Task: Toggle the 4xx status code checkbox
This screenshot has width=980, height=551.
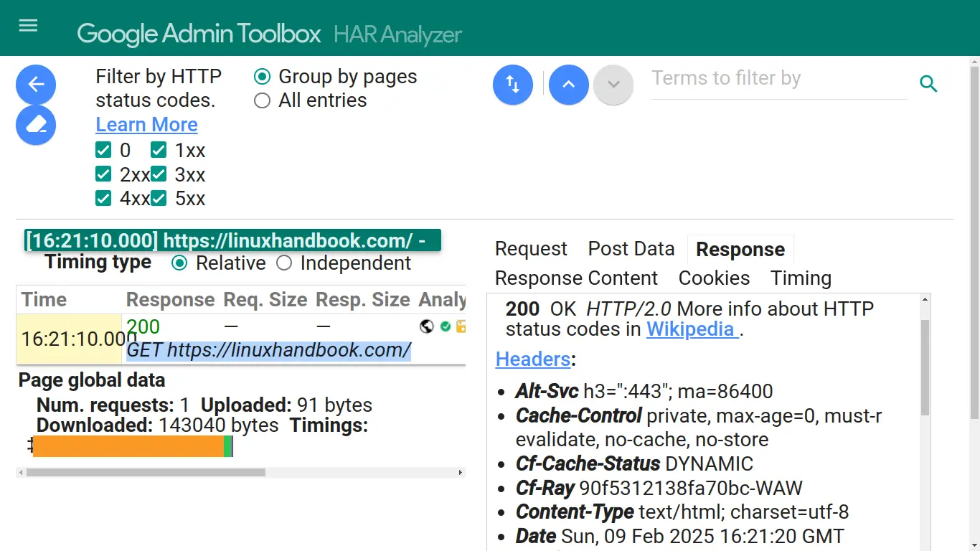Action: pyautogui.click(x=103, y=198)
